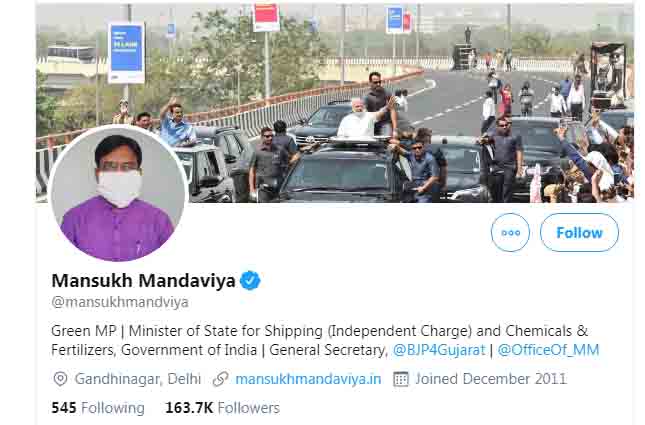Screen dimensions: 645x425
Task: Click the calendar joined-date icon
Action: tap(401, 379)
